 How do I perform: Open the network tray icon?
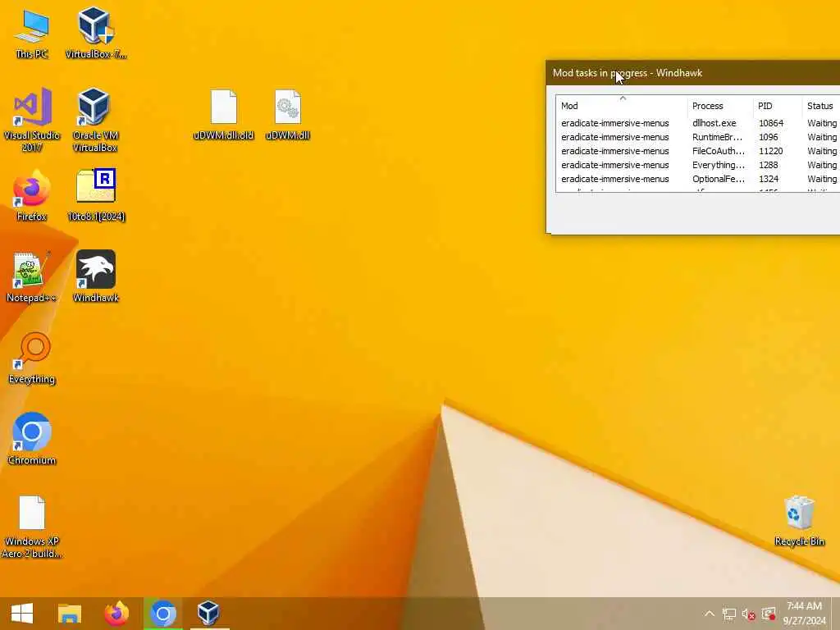coord(728,614)
